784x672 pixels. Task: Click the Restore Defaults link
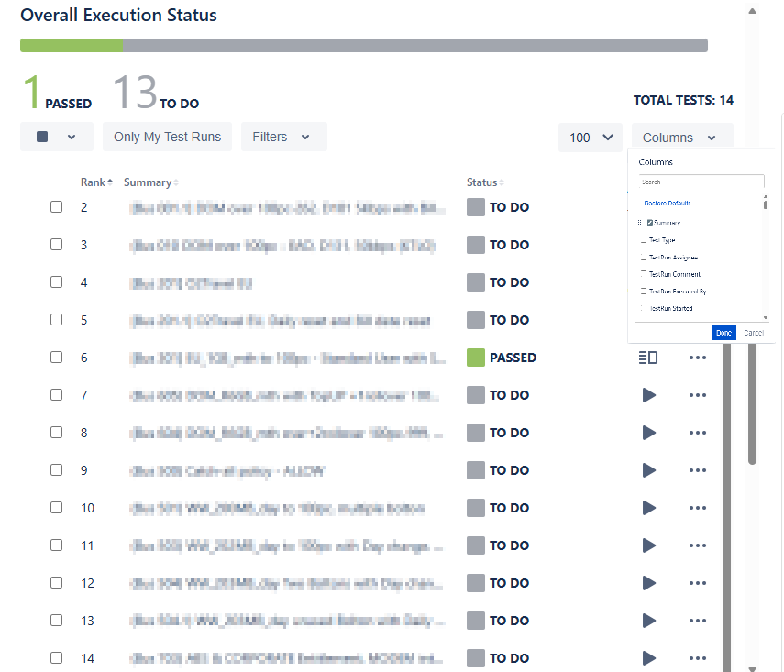point(668,203)
